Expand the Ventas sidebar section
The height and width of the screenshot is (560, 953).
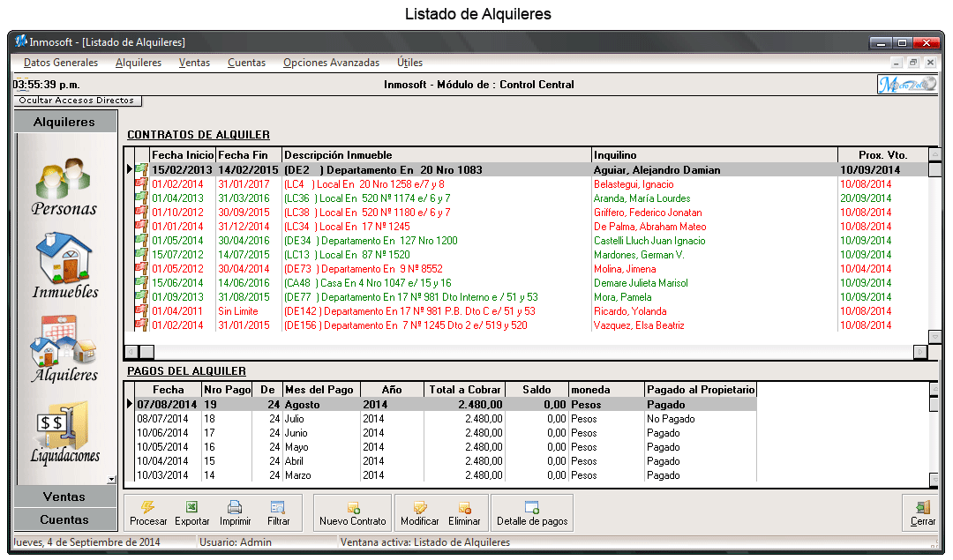point(65,497)
